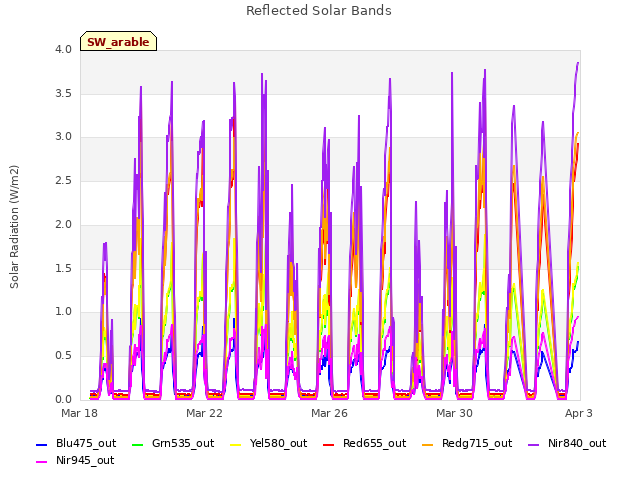Click the Mar 26 x-axis tick label
The height and width of the screenshot is (480, 640).
point(329,413)
